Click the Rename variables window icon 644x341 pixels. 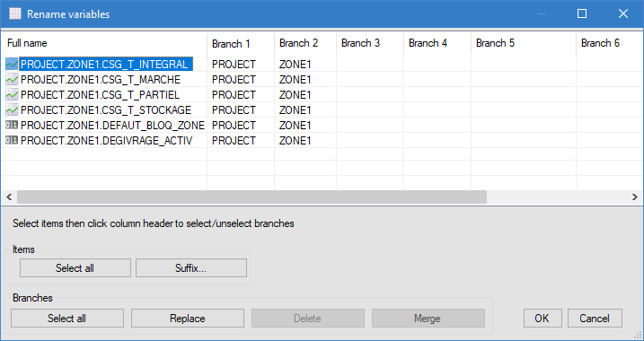click(x=15, y=13)
